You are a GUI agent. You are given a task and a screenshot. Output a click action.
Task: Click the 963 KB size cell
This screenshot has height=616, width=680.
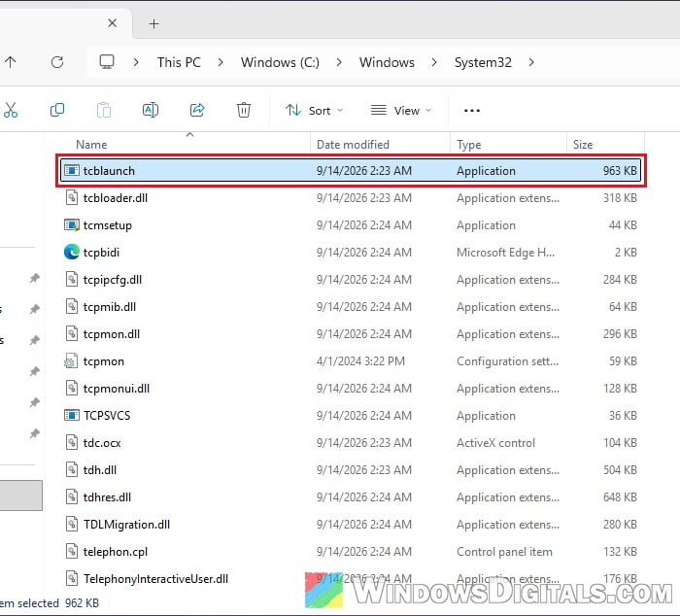(620, 171)
